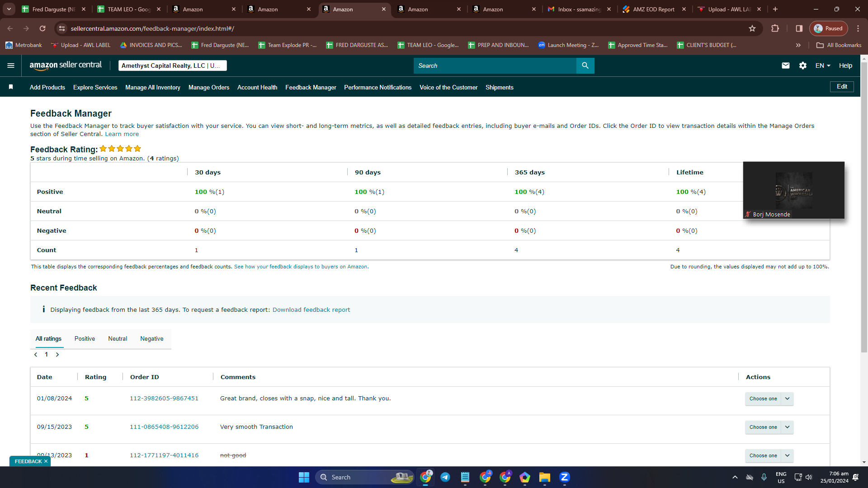
Task: Open Telegram from the taskbar
Action: click(445, 477)
